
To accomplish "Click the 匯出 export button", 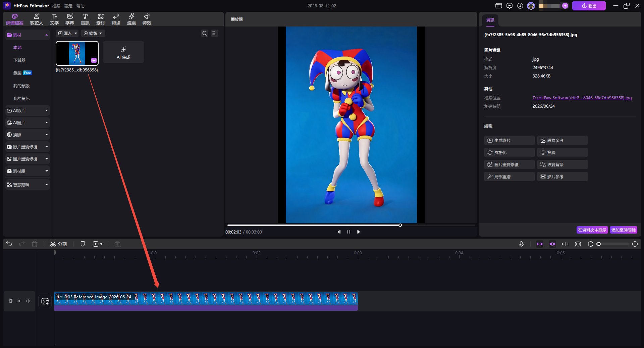I will pyautogui.click(x=589, y=6).
